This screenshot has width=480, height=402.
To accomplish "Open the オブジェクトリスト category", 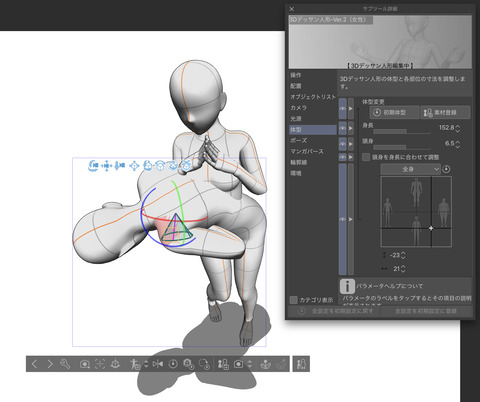I will pyautogui.click(x=313, y=97).
